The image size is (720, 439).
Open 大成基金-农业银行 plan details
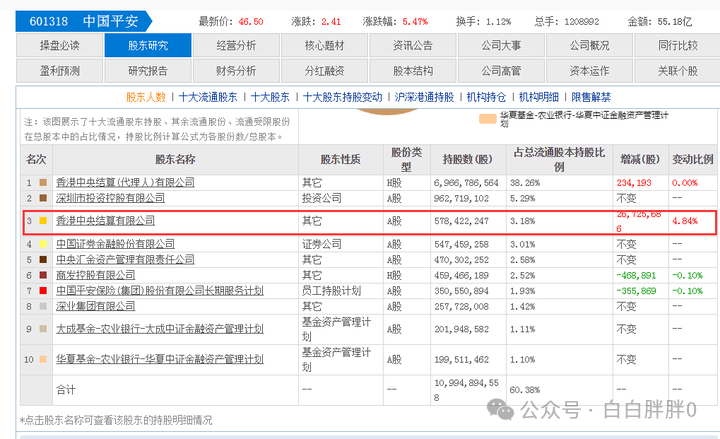[x=160, y=329]
